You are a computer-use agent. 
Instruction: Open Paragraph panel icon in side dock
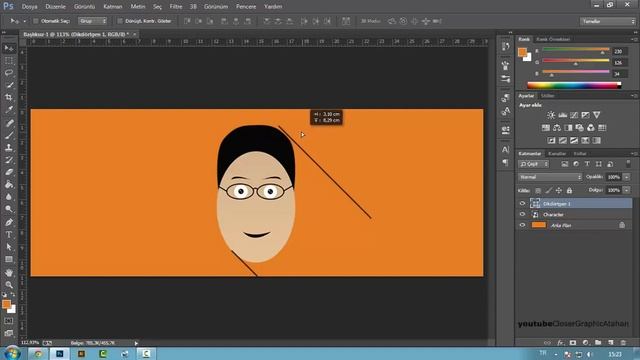(x=505, y=162)
